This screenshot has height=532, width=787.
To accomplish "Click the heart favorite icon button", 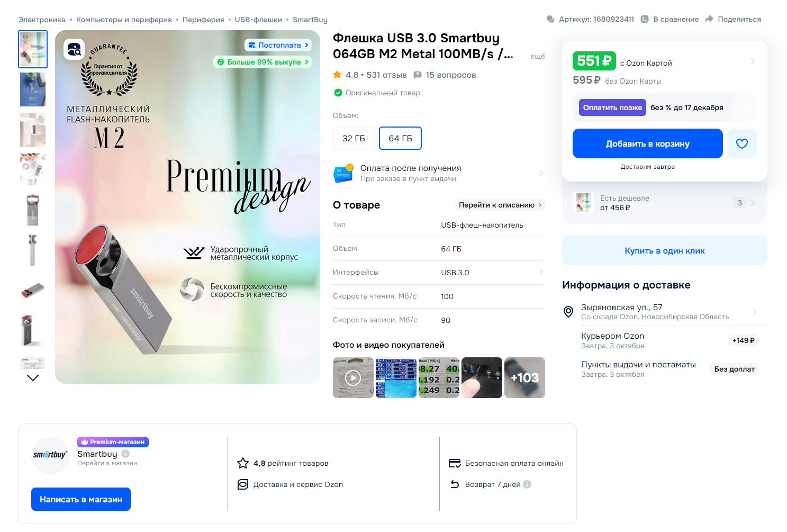I will 741,143.
